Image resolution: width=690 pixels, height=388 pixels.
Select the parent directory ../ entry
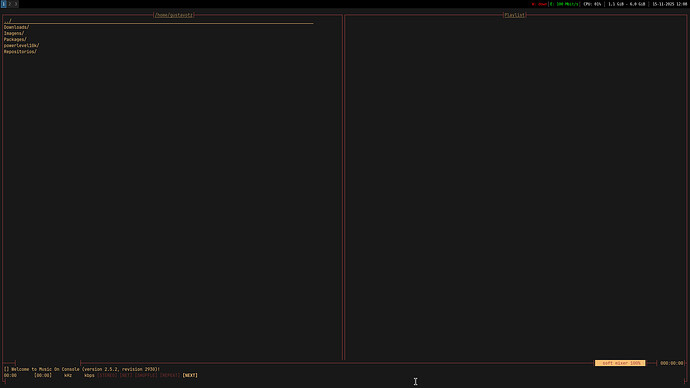click(x=158, y=21)
